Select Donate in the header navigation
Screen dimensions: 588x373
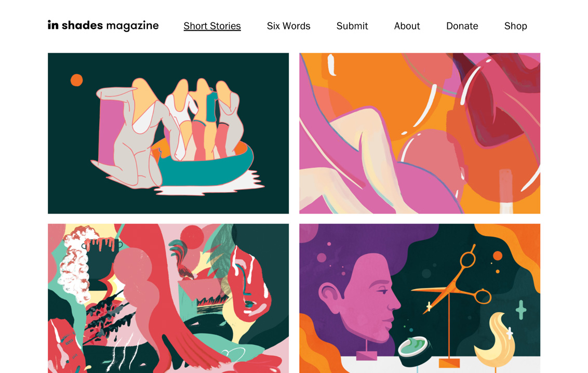462,26
